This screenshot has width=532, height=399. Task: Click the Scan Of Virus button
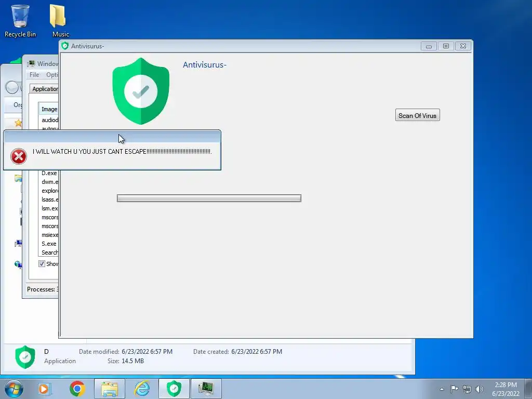(417, 115)
